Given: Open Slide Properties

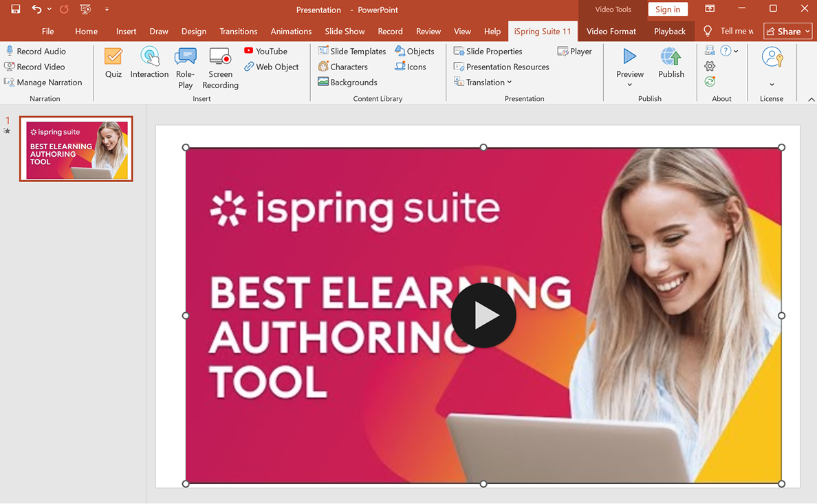Looking at the screenshot, I should (x=488, y=50).
